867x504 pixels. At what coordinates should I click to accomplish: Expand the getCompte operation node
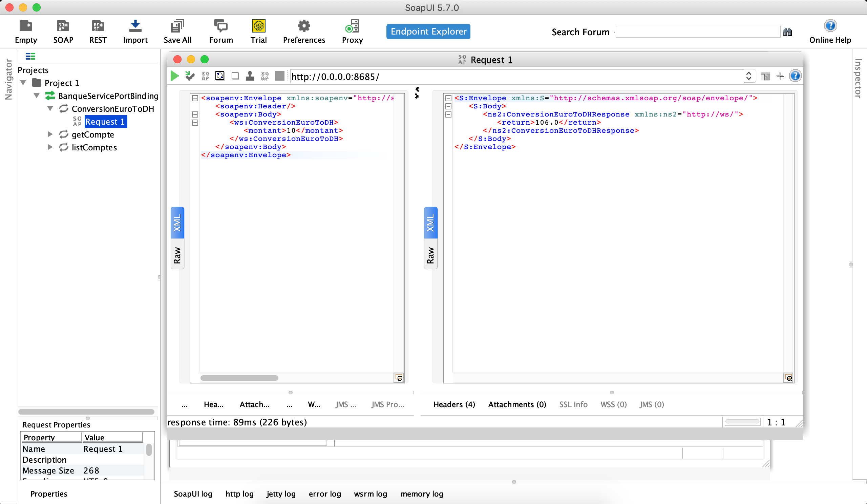50,134
